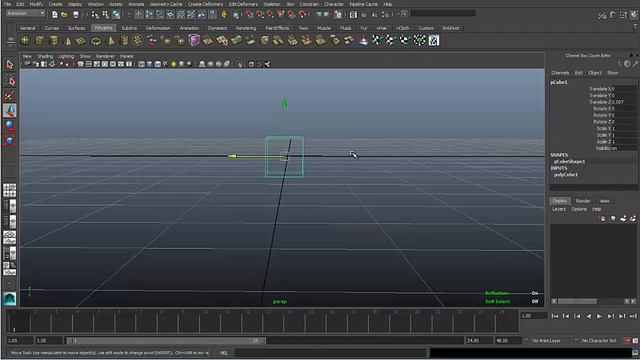
Task: Jump to start of playback range
Action: (555, 316)
